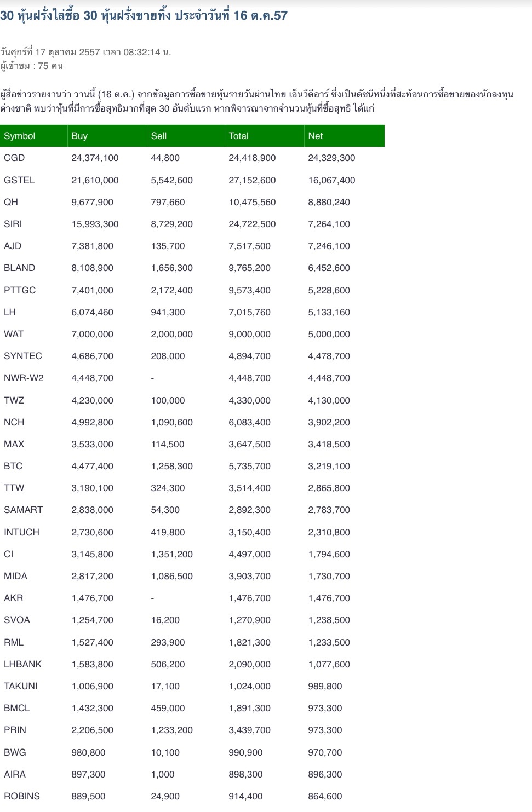Screen dimensions: 532x812
Task: Click the publish date line showing 08:32:14
Action: (85, 52)
